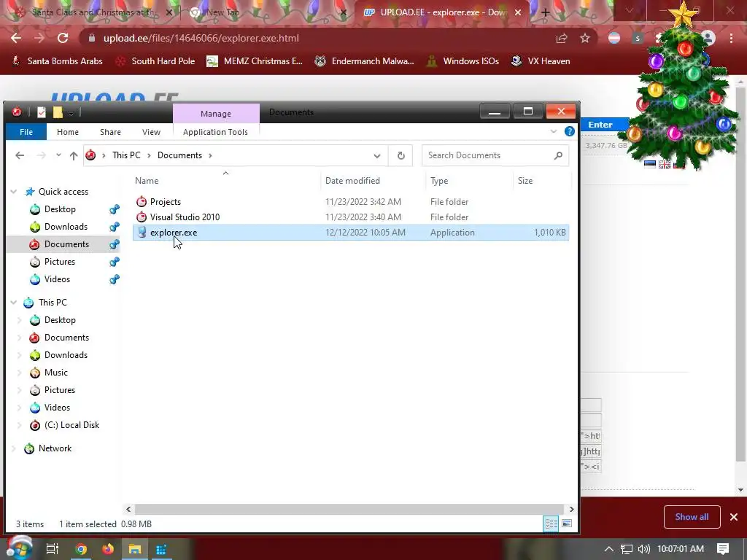Viewport: 747px width, 560px height.
Task: Open the Windows ISOs bookmark
Action: coord(462,61)
